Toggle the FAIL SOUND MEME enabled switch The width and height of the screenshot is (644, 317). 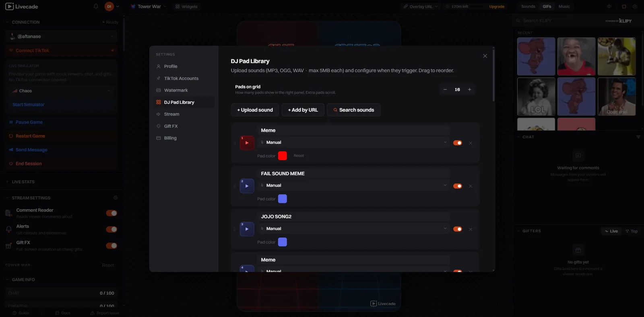pyautogui.click(x=458, y=186)
